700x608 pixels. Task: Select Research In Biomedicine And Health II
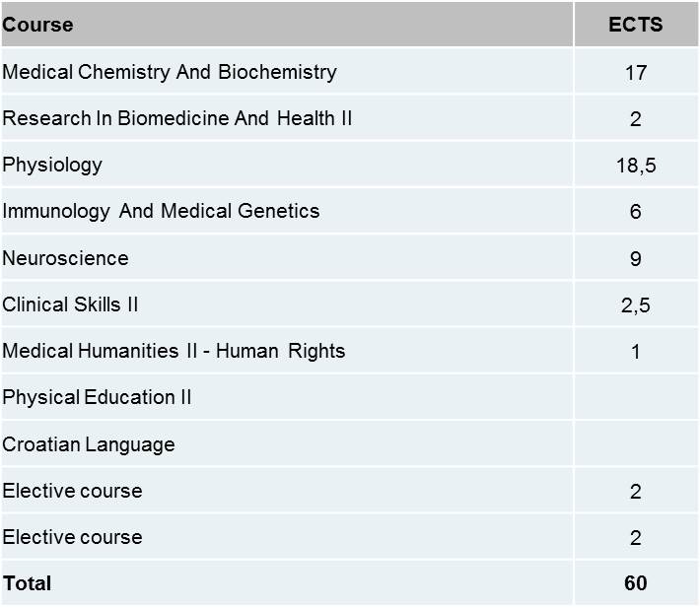177,118
